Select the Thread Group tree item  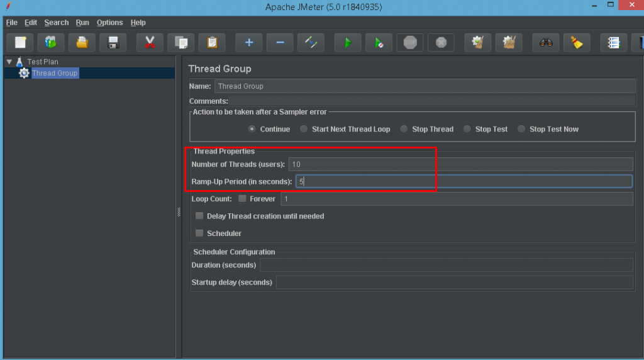pyautogui.click(x=55, y=73)
